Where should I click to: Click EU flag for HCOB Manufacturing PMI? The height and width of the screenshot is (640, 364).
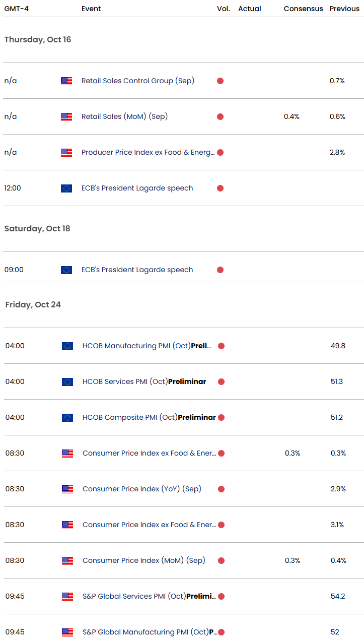[x=67, y=346]
